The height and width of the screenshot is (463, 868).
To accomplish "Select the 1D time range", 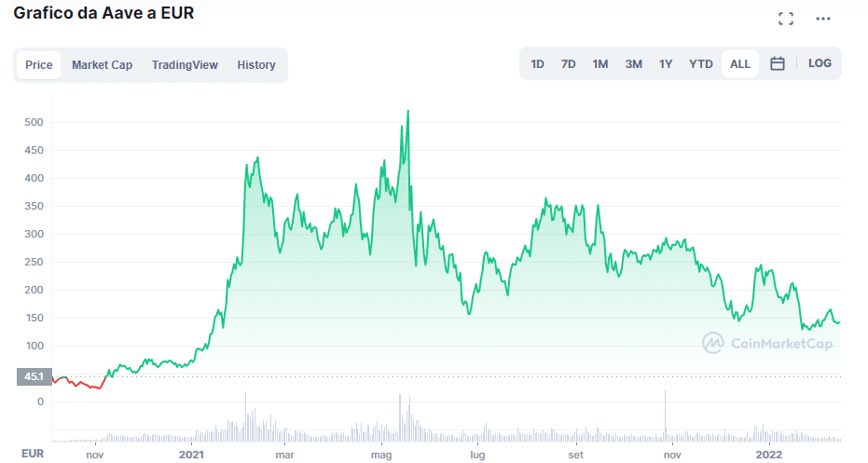I will (x=537, y=64).
